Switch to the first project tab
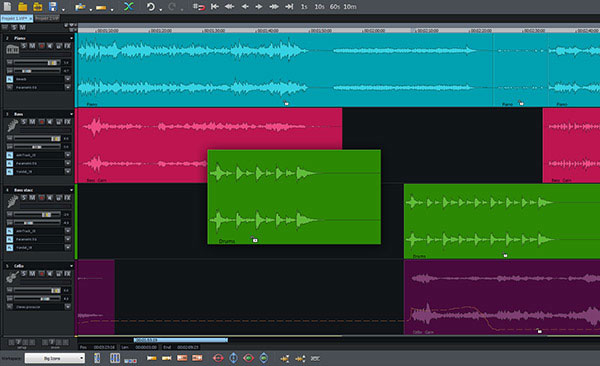600x366 pixels. 17,18
